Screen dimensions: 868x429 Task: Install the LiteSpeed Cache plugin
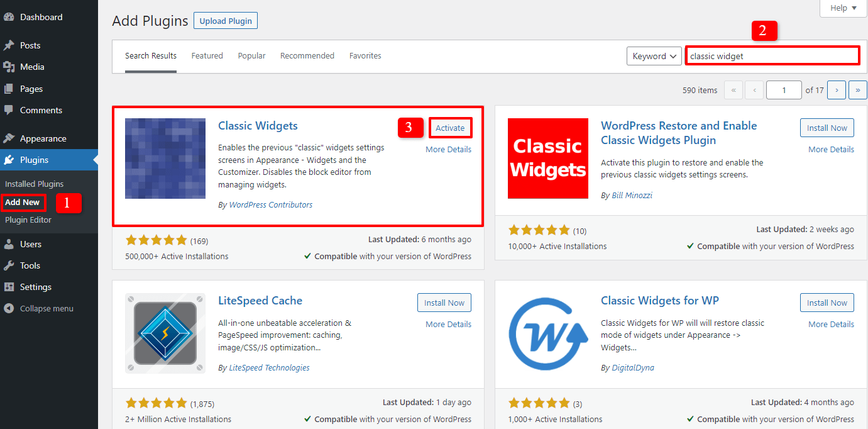(444, 302)
